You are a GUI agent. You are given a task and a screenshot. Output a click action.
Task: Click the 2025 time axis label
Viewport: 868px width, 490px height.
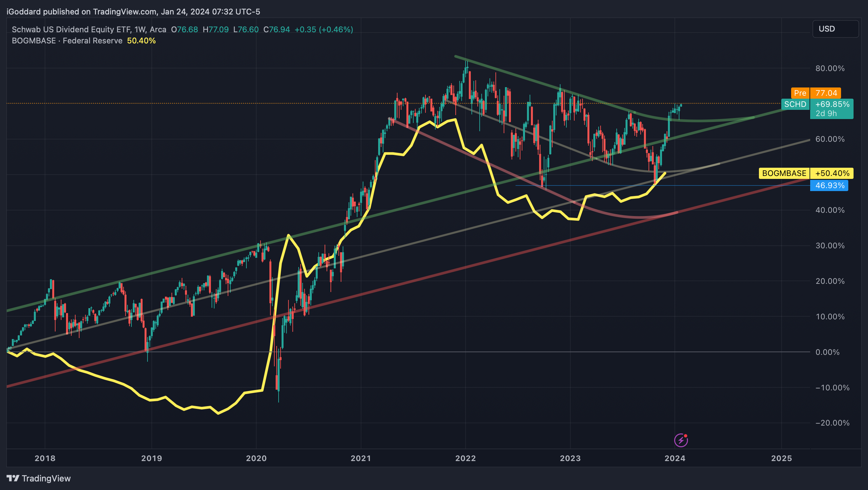tap(781, 458)
